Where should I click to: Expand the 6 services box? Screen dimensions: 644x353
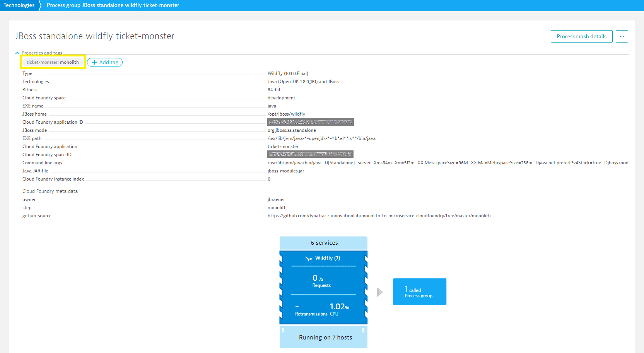pos(324,243)
